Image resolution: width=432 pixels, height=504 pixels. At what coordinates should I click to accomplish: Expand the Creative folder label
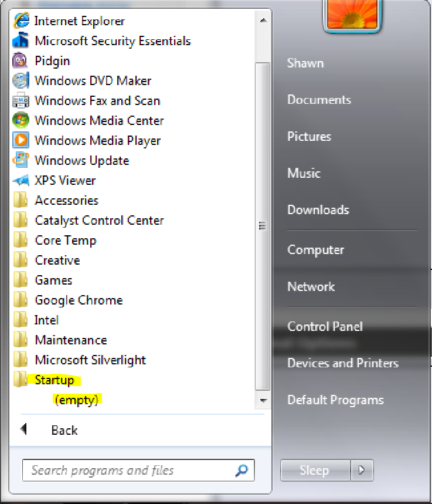click(x=57, y=260)
